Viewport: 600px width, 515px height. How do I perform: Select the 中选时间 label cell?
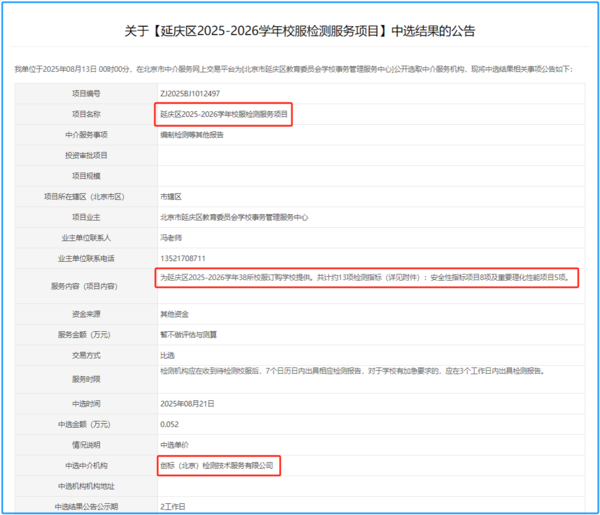pos(86,404)
